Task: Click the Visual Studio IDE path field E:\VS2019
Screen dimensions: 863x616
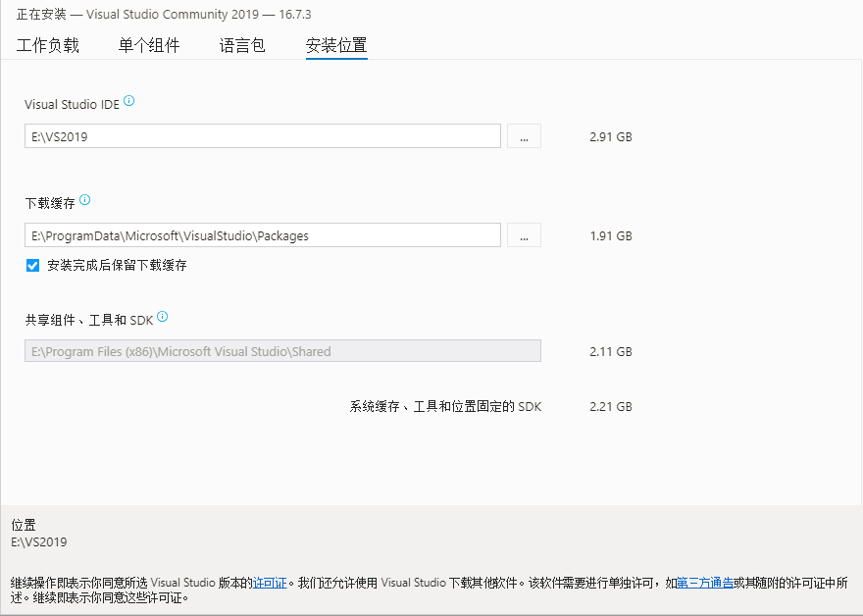Action: (263, 136)
